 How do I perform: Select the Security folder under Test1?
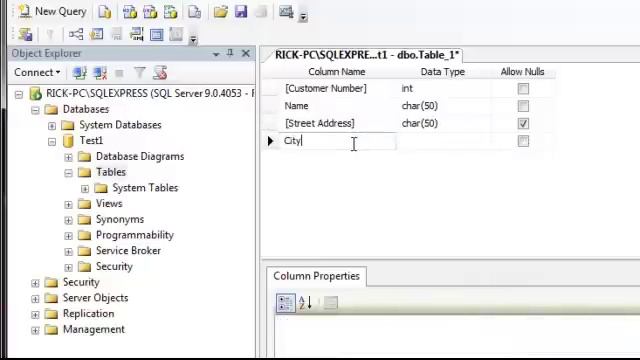[x=114, y=267]
